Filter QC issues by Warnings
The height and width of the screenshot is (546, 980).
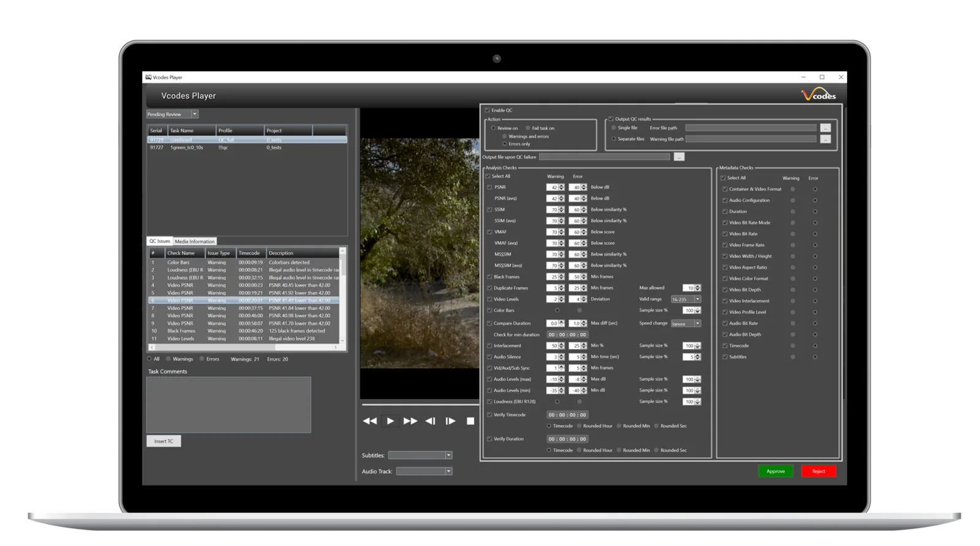168,359
